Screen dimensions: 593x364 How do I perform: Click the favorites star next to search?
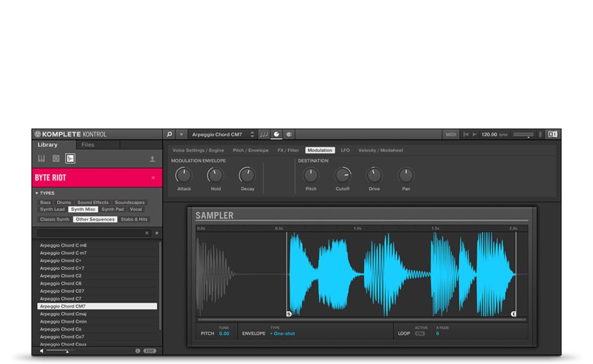157,233
